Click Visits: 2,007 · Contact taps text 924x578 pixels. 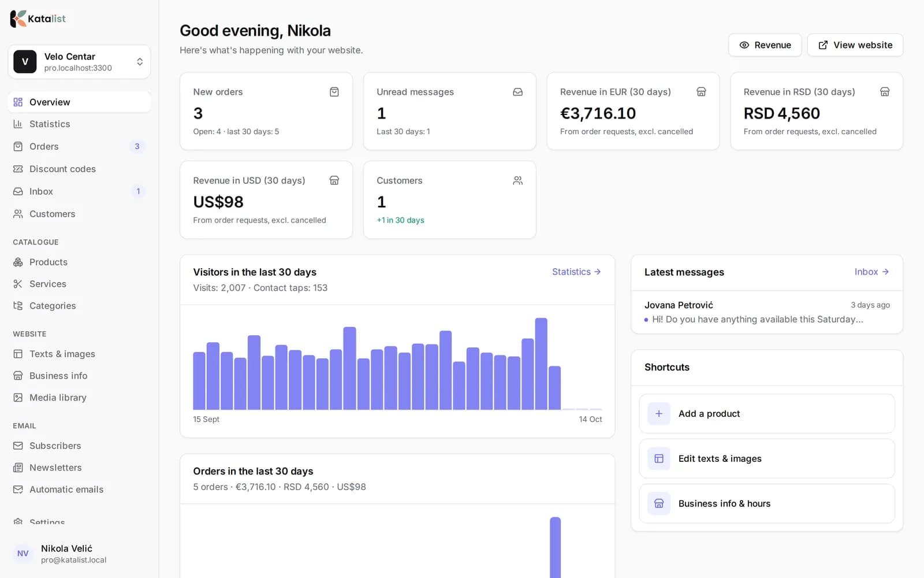[x=260, y=288]
